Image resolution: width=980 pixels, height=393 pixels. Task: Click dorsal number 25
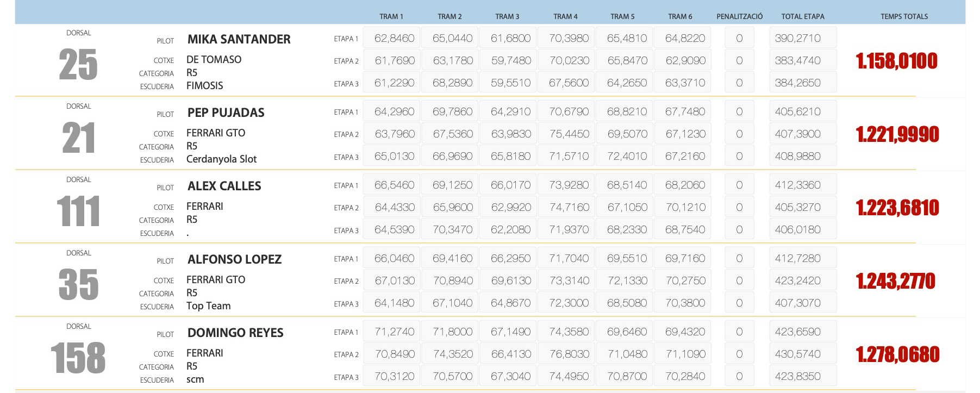pos(78,65)
